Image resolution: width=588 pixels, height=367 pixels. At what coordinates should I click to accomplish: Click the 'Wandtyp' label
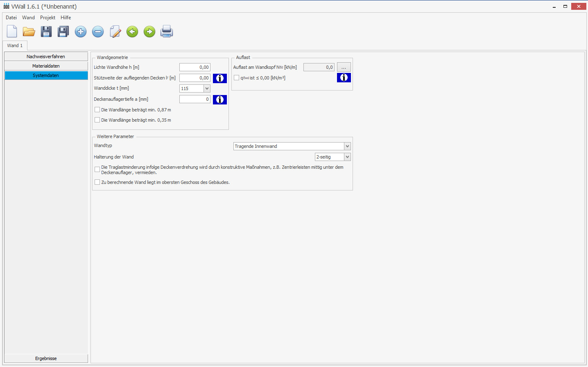pyautogui.click(x=103, y=145)
